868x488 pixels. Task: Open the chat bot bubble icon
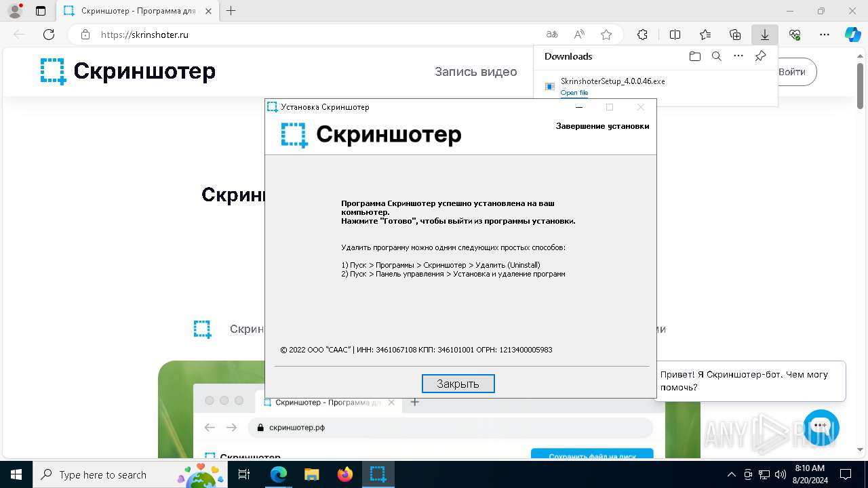821,427
